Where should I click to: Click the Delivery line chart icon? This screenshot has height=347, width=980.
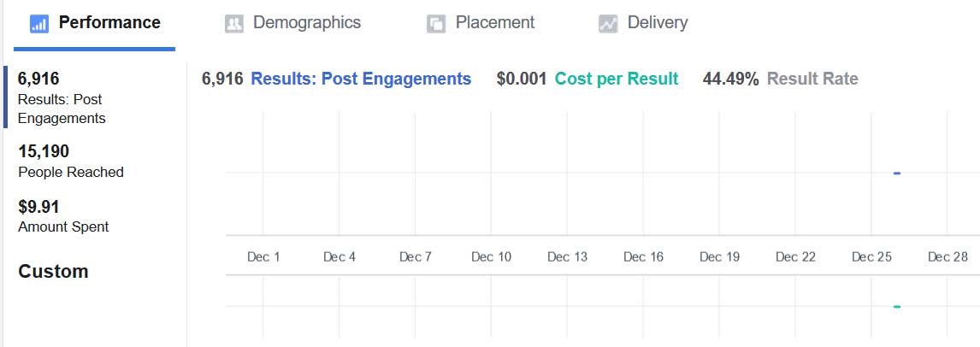(x=608, y=24)
